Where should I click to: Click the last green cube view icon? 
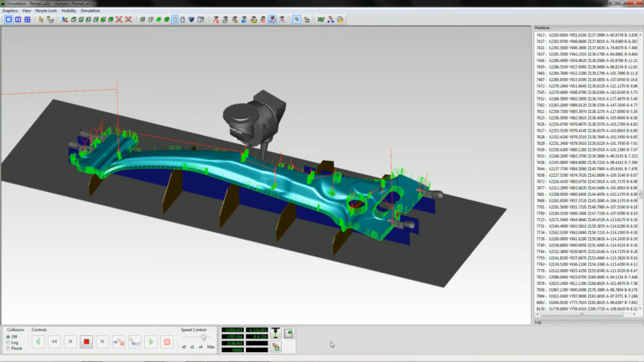111,19
